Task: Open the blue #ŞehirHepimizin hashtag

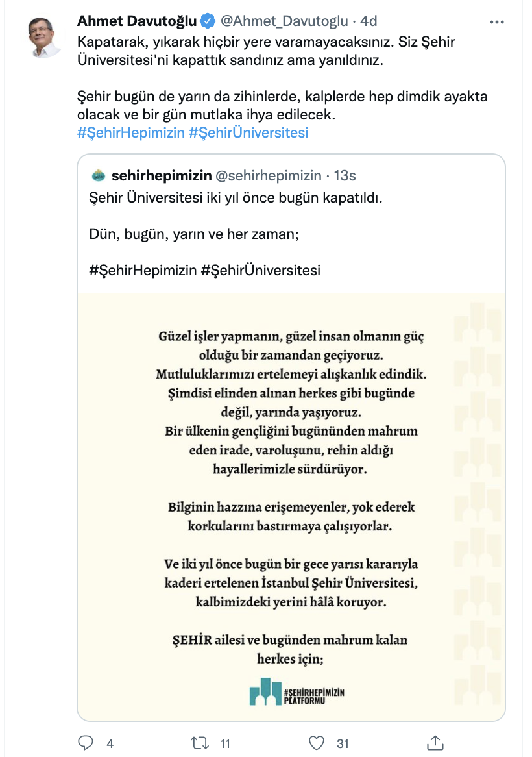Action: pos(130,132)
